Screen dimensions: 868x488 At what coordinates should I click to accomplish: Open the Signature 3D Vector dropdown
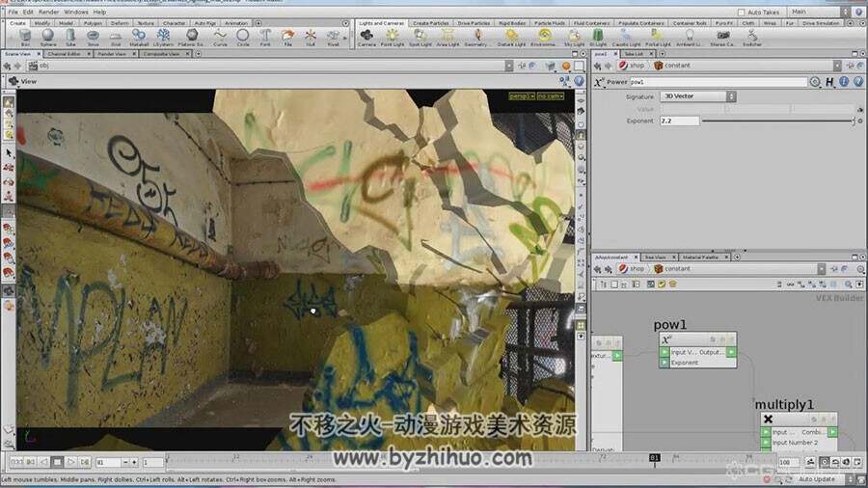pyautogui.click(x=697, y=96)
